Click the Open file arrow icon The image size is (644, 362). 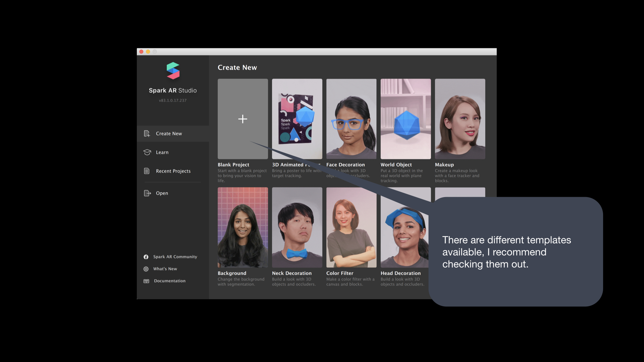(x=147, y=193)
